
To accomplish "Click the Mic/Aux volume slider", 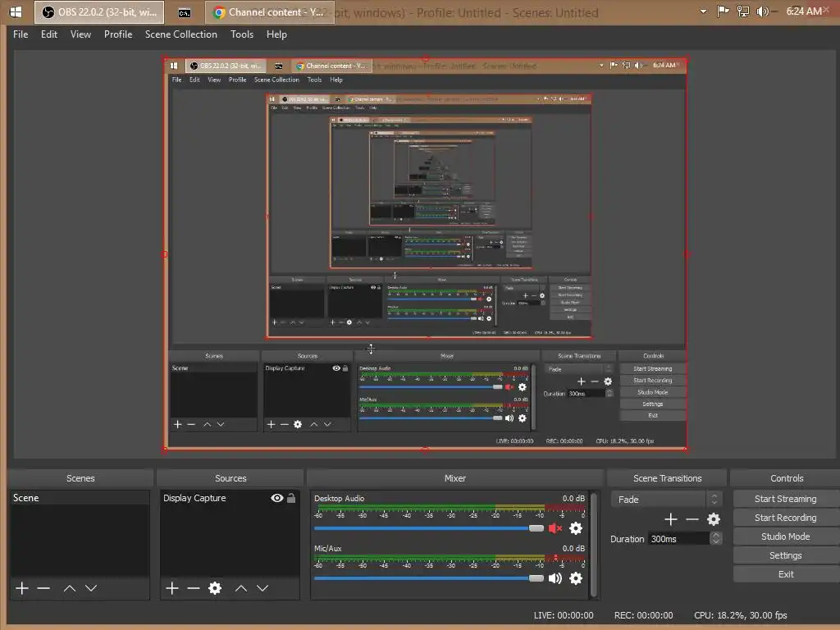I will coord(428,578).
